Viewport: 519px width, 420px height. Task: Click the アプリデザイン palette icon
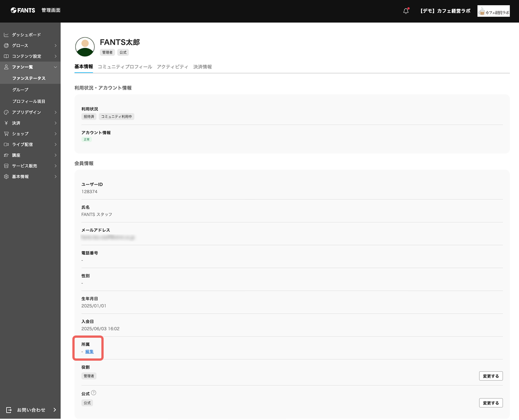click(x=6, y=112)
